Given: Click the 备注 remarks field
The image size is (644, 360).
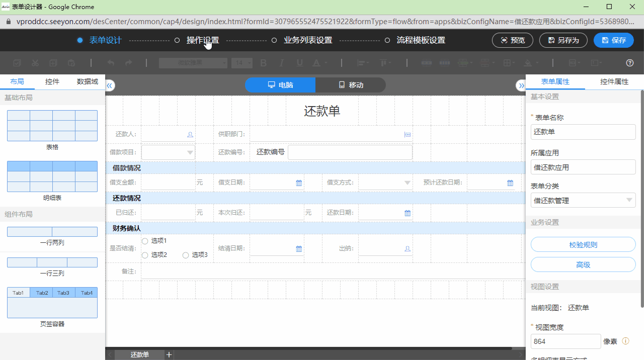Looking at the screenshot, I should (x=334, y=272).
